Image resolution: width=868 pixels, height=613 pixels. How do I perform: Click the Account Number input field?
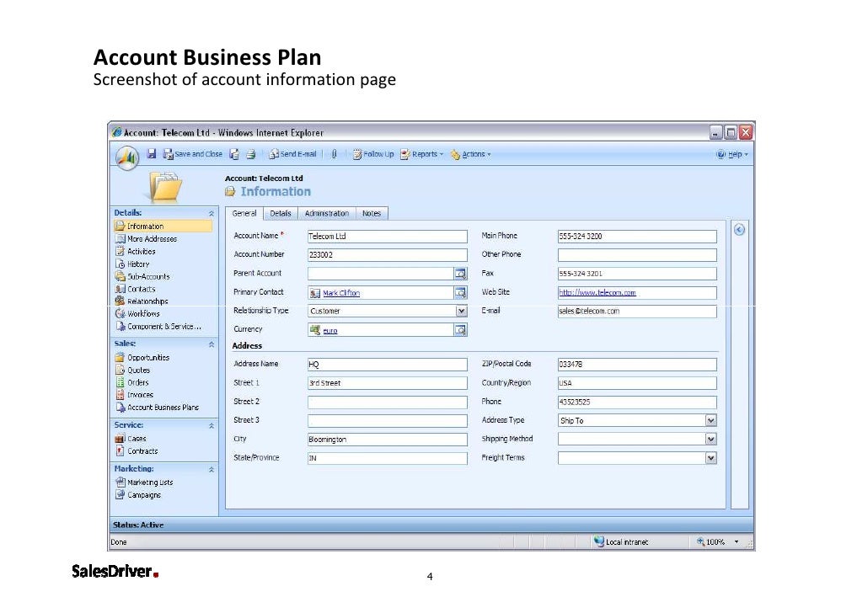[388, 255]
